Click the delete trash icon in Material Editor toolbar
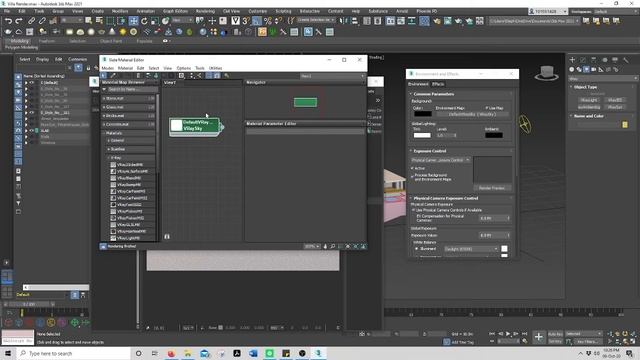The height and width of the screenshot is (360, 640). (138, 76)
